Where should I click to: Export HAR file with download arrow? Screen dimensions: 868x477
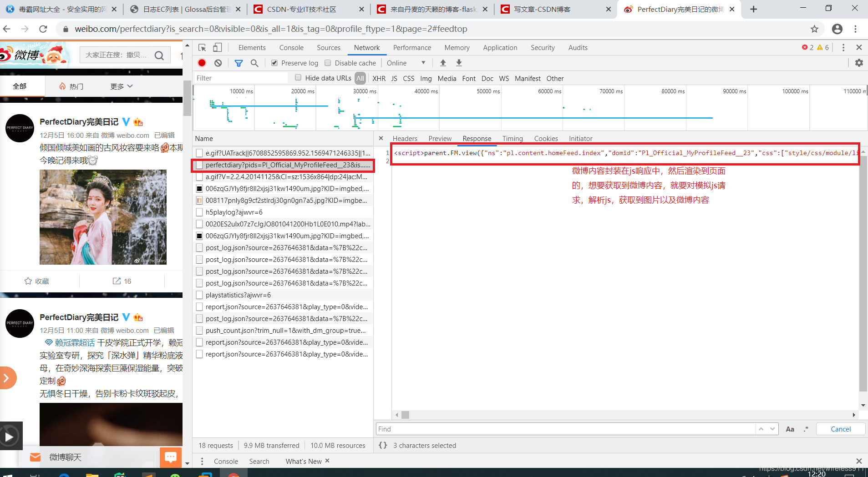point(459,63)
